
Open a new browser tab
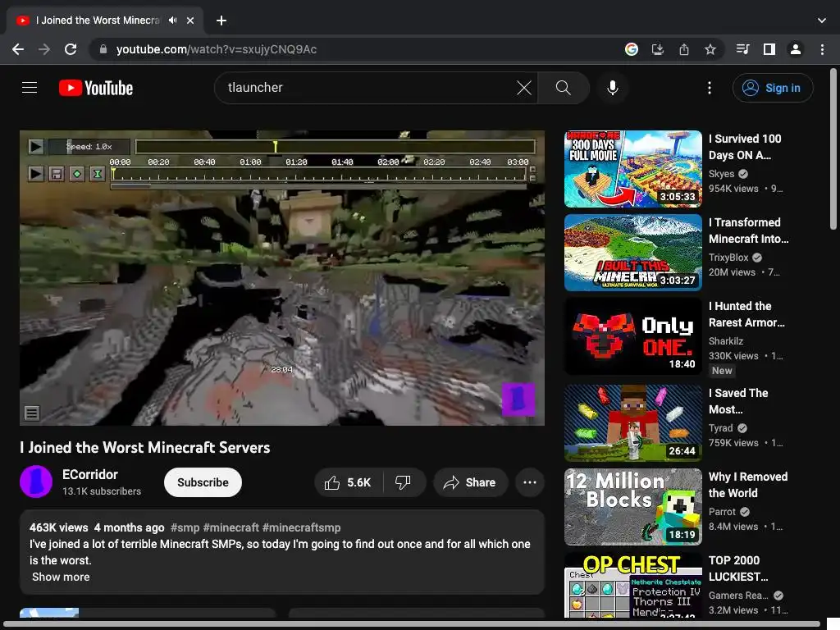click(x=221, y=21)
